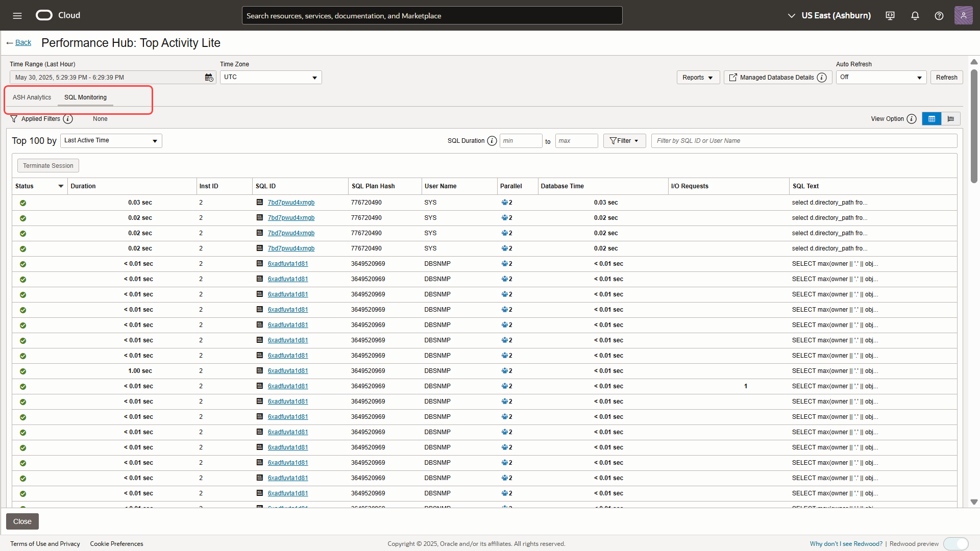Click the Filter by SQL ID input field

(x=803, y=141)
